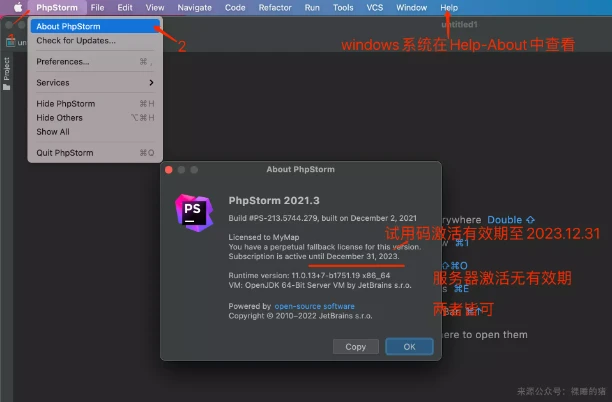Click the PhpStorm menu in menu bar
The width and height of the screenshot is (612, 402).
(x=57, y=7)
